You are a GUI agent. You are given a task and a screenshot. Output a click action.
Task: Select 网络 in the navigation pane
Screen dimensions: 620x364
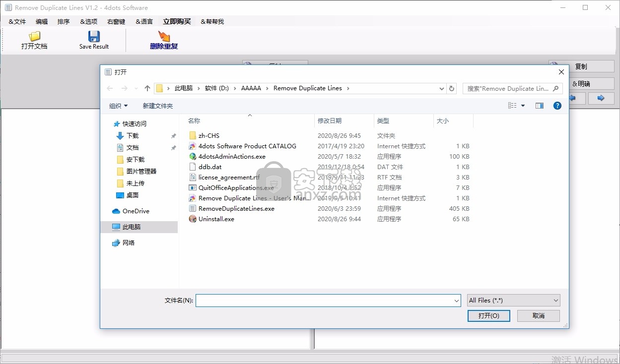tap(128, 243)
